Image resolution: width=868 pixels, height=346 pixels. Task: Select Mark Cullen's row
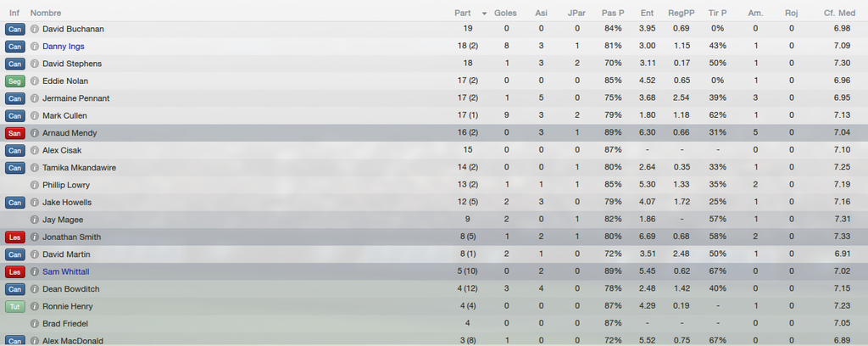pos(434,115)
